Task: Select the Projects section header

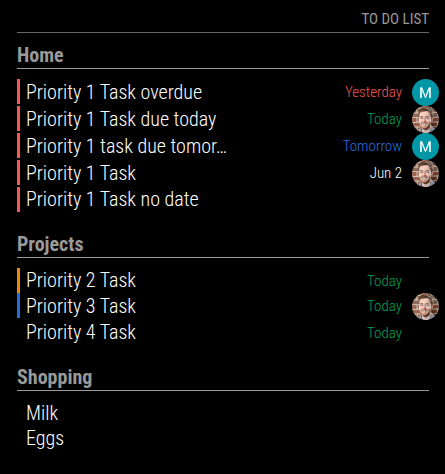Action: [x=50, y=244]
